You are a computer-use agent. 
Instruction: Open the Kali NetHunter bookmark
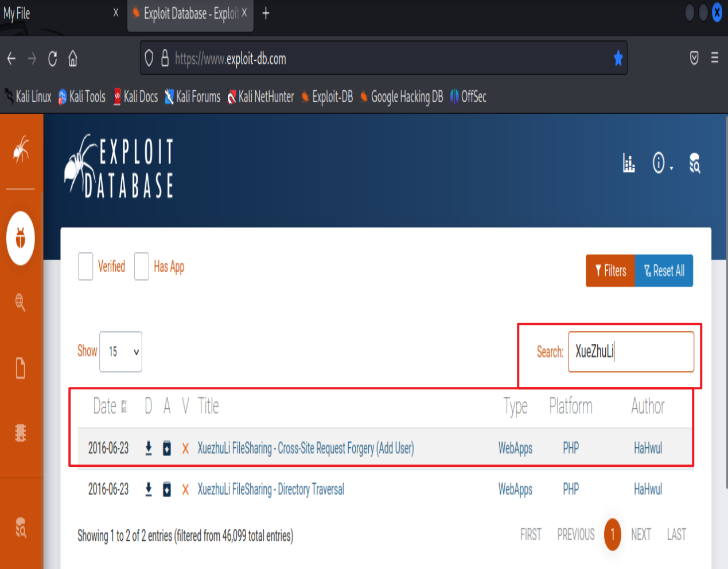click(x=260, y=96)
